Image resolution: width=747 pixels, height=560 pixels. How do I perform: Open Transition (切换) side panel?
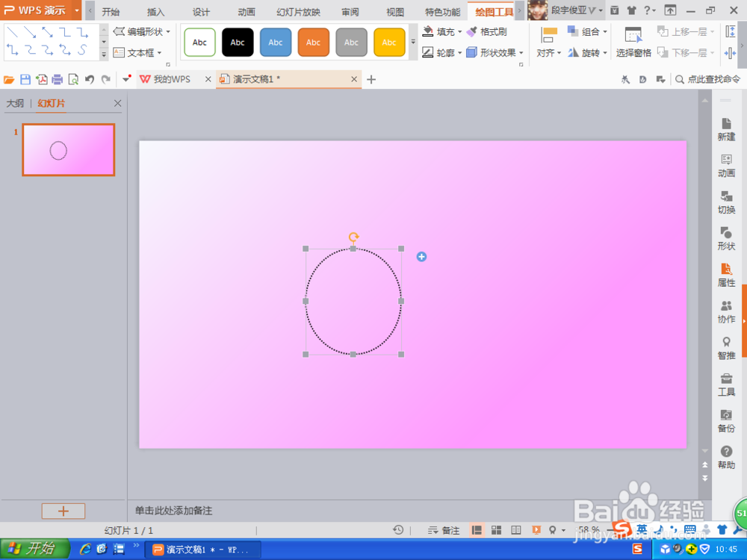click(726, 202)
